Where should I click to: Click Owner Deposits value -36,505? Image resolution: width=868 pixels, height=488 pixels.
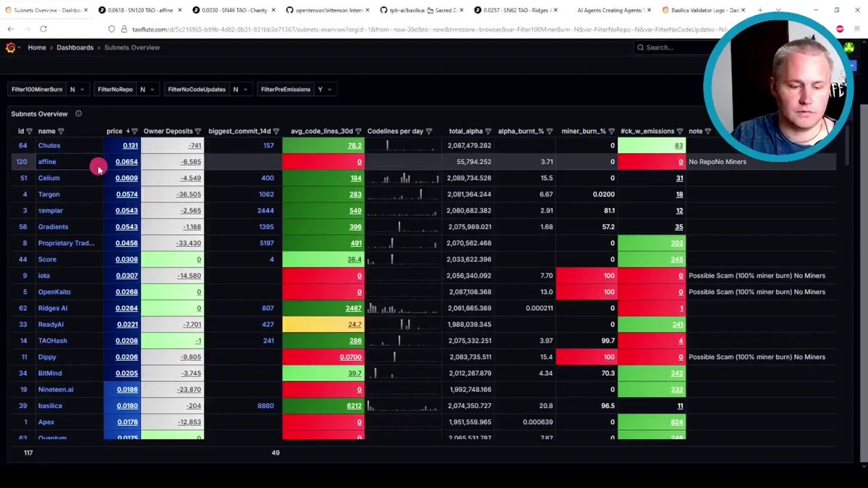pos(190,194)
